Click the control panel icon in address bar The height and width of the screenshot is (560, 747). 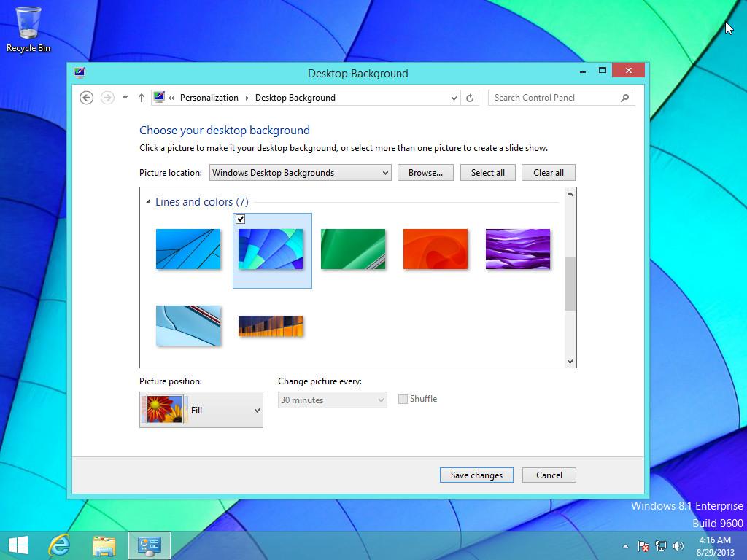pyautogui.click(x=159, y=97)
